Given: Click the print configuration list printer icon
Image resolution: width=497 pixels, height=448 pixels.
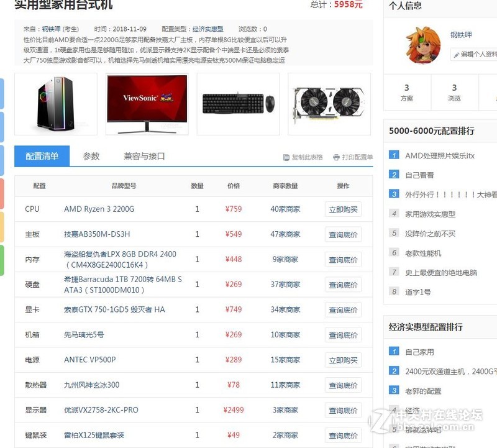Looking at the screenshot, I should [336, 157].
